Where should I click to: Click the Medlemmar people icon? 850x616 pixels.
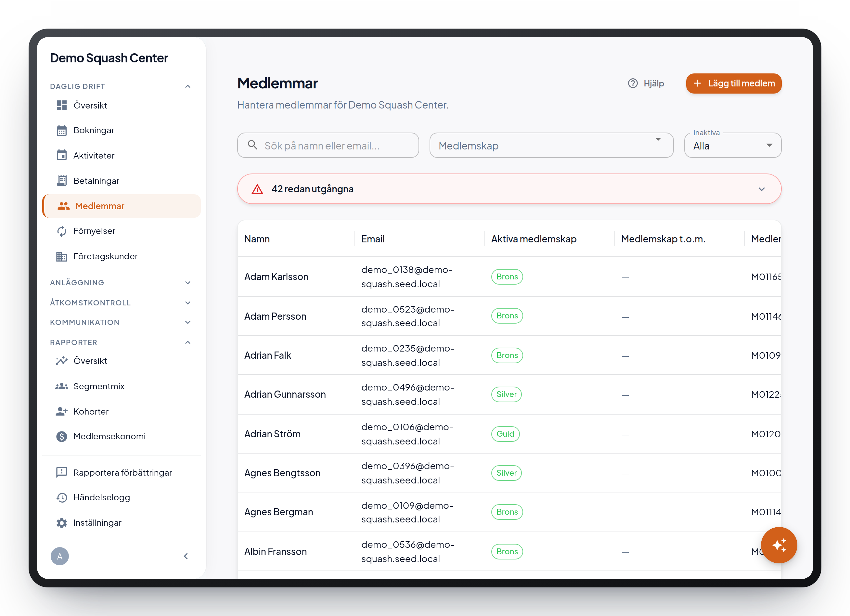63,206
